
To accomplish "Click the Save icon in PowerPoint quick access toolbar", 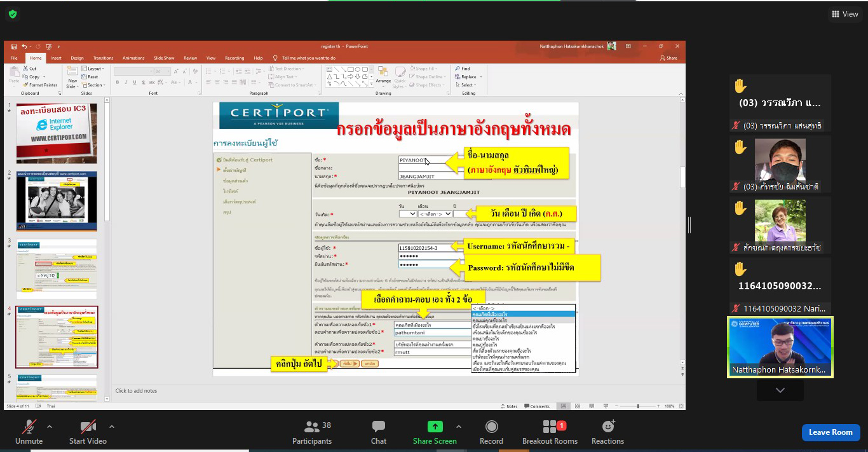I will 14,46.
